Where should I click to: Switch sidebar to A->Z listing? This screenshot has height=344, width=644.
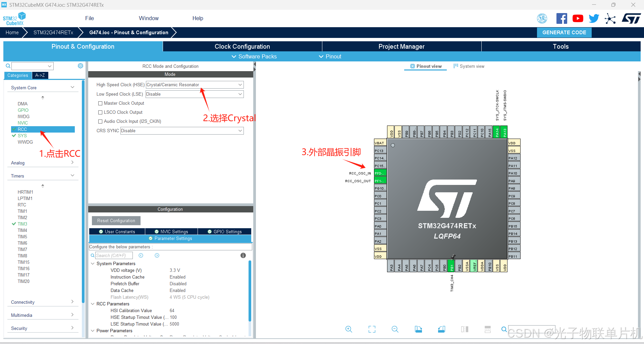tap(40, 76)
